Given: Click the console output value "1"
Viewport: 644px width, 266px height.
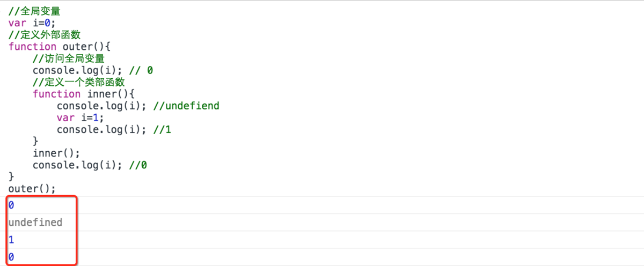Looking at the screenshot, I should [11, 240].
